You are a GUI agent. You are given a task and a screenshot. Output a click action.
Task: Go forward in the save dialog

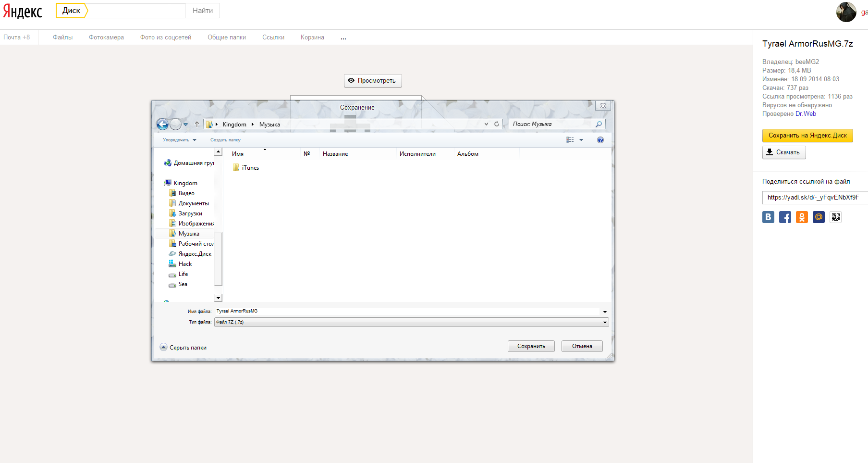(x=176, y=125)
